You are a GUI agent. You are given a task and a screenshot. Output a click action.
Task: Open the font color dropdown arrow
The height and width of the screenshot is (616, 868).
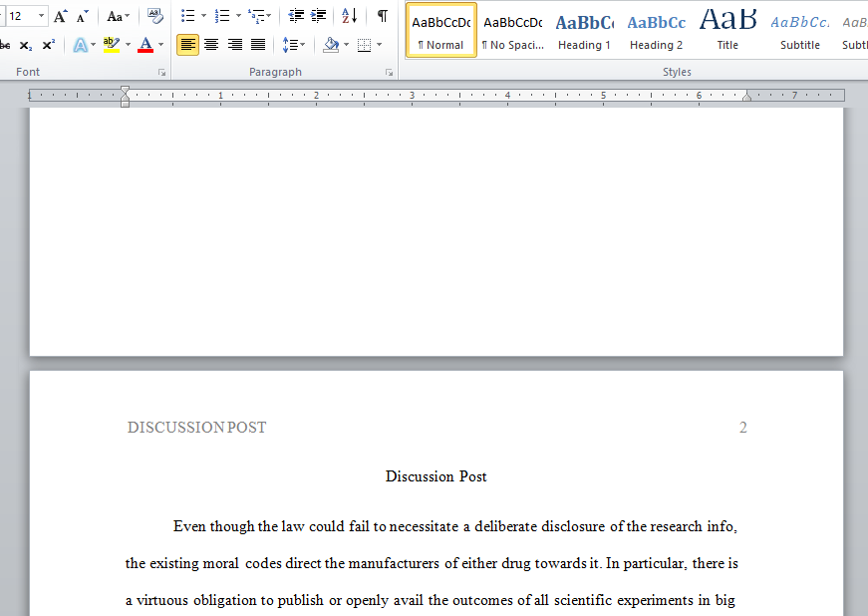click(x=161, y=45)
